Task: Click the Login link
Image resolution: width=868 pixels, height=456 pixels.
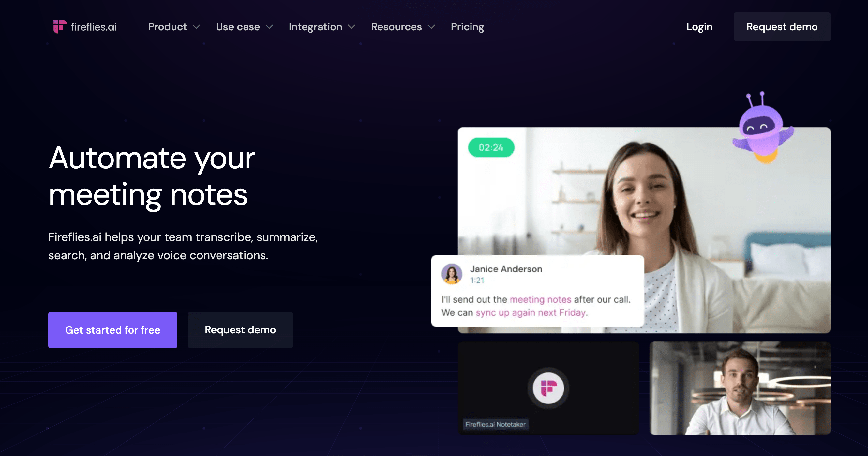Action: coord(699,27)
